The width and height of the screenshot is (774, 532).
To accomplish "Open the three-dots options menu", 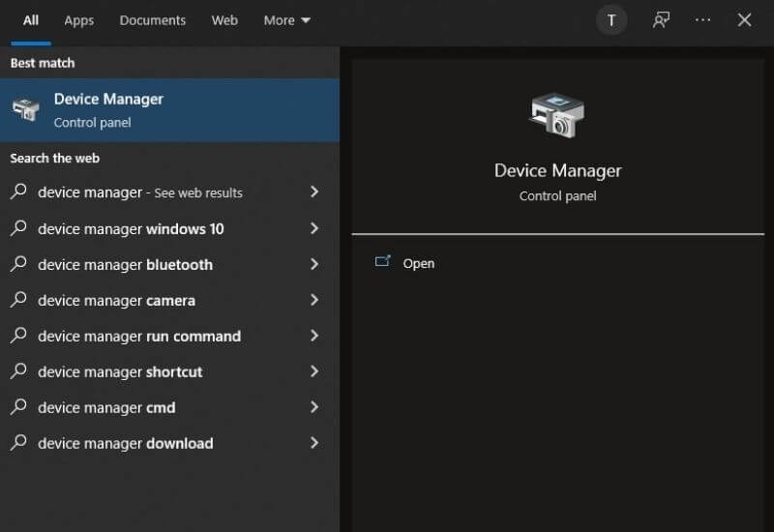I will [703, 20].
